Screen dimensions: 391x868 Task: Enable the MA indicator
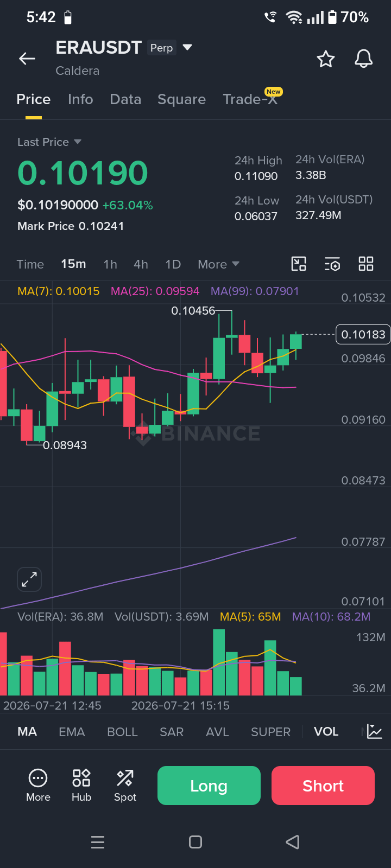(27, 732)
